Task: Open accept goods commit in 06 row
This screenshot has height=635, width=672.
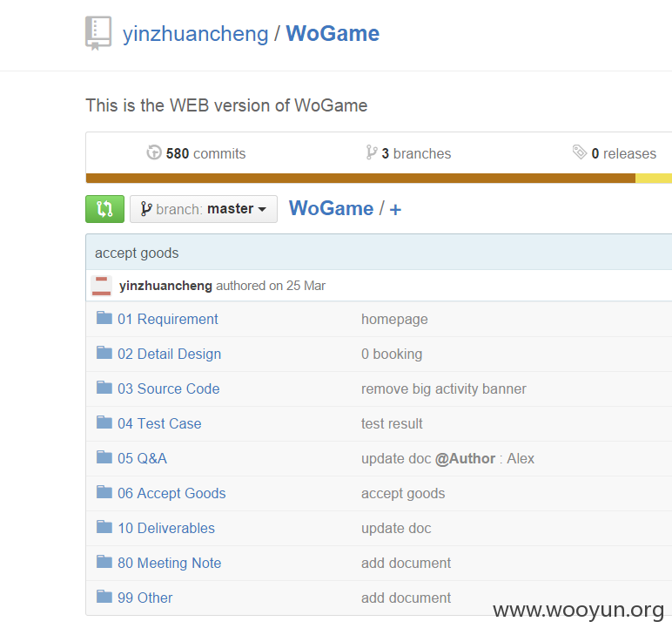Action: point(403,494)
